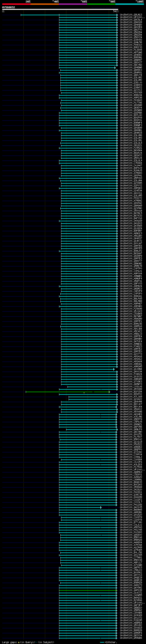
Task: Click the hit label UniRef100_O14372
Action: tap(131, 593)
